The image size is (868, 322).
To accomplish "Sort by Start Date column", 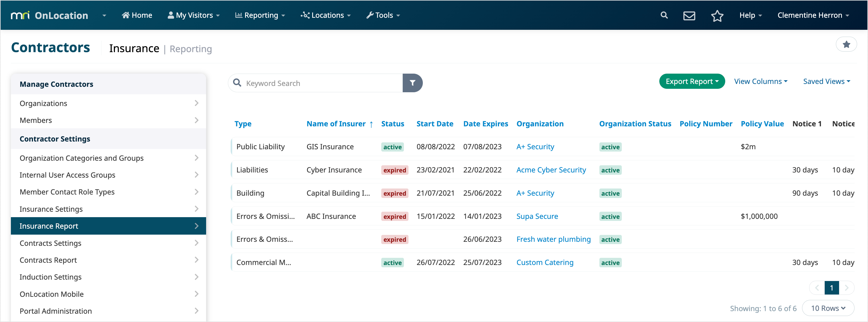I will pos(435,123).
